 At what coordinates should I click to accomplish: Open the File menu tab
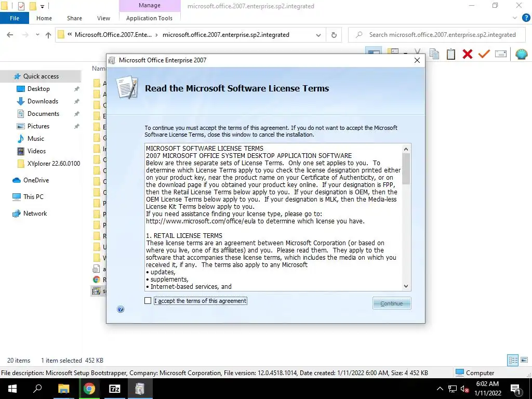[x=15, y=18]
